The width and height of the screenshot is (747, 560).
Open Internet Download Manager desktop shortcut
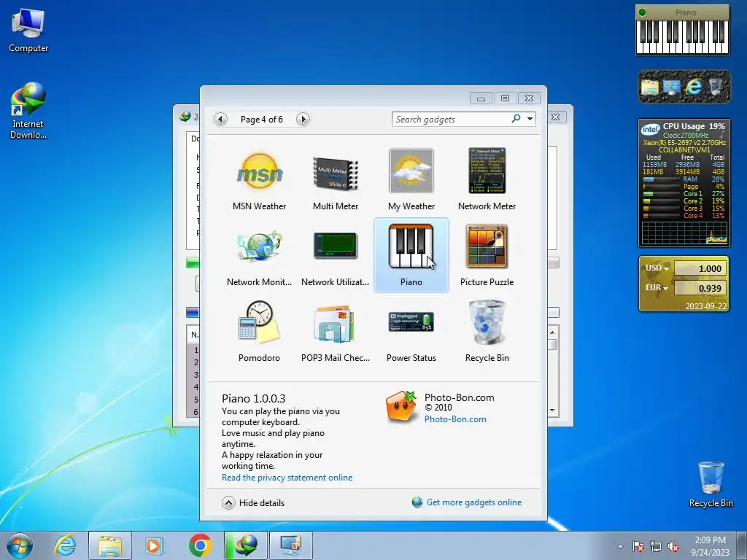(28, 111)
